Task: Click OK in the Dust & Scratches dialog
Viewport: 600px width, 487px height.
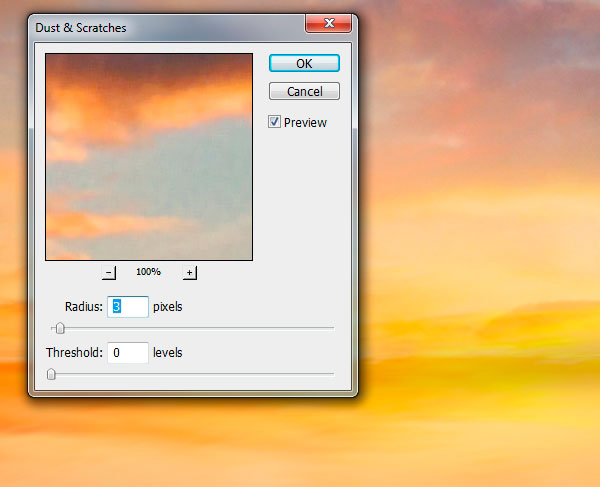Action: coord(304,63)
